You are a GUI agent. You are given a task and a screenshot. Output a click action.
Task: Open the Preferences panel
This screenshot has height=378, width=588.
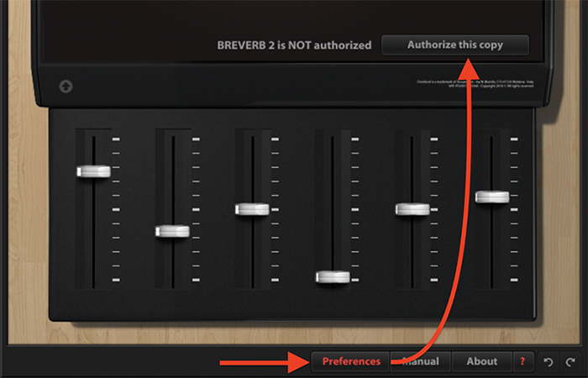351,361
